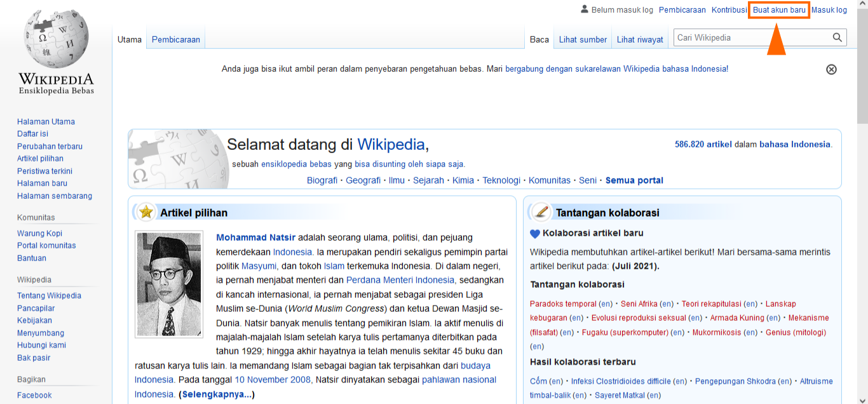Open Pengepungan Shkodra link
The image size is (868, 404).
735,381
